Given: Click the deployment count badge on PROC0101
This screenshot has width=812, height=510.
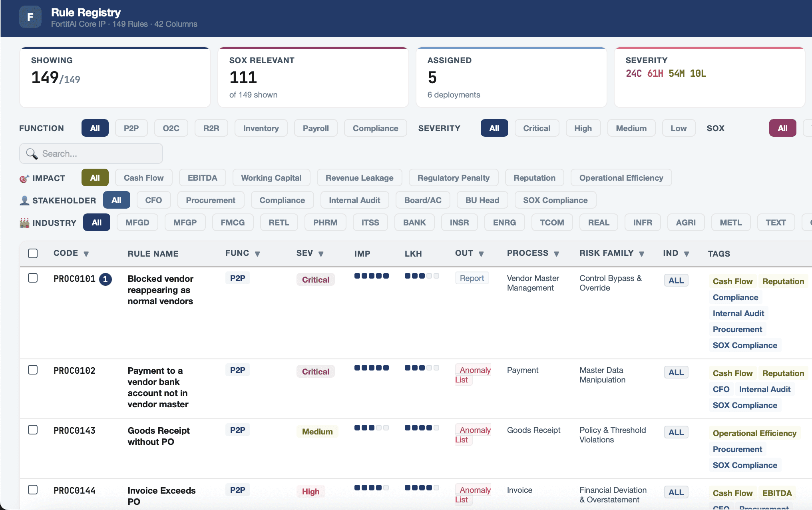Looking at the screenshot, I should pyautogui.click(x=105, y=279).
